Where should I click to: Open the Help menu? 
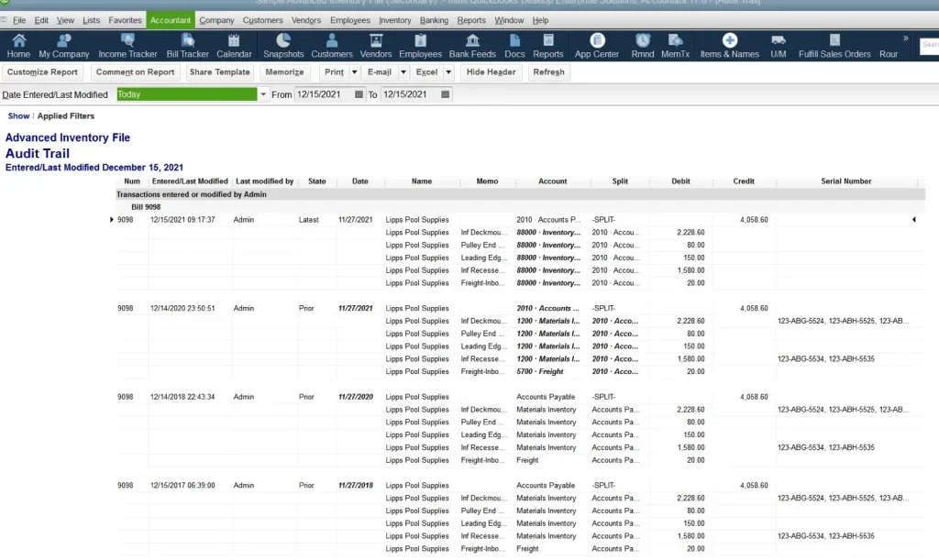click(540, 20)
